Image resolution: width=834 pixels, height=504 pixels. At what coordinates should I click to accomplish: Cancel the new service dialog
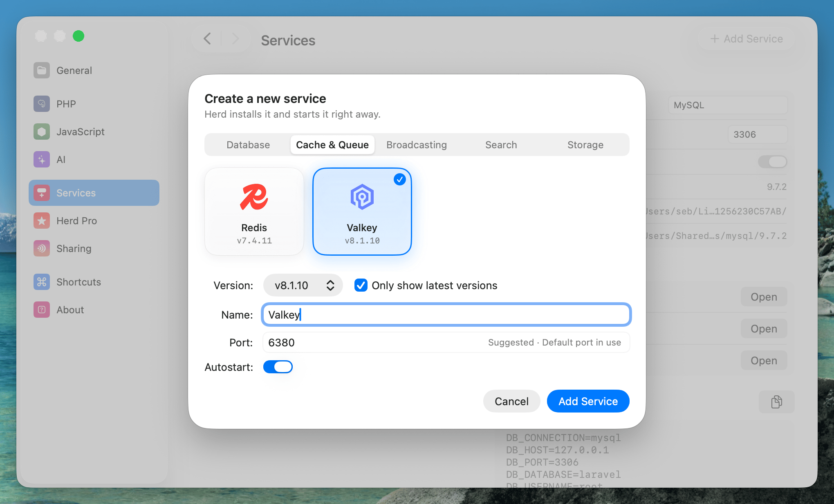click(511, 401)
